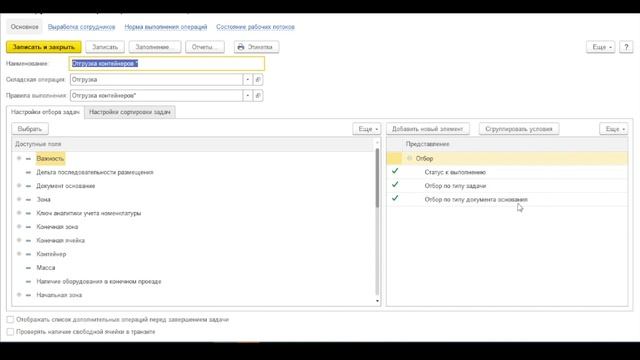This screenshot has width=640, height=360.
Task: Expand the Начальная зона node
Action: click(x=19, y=295)
